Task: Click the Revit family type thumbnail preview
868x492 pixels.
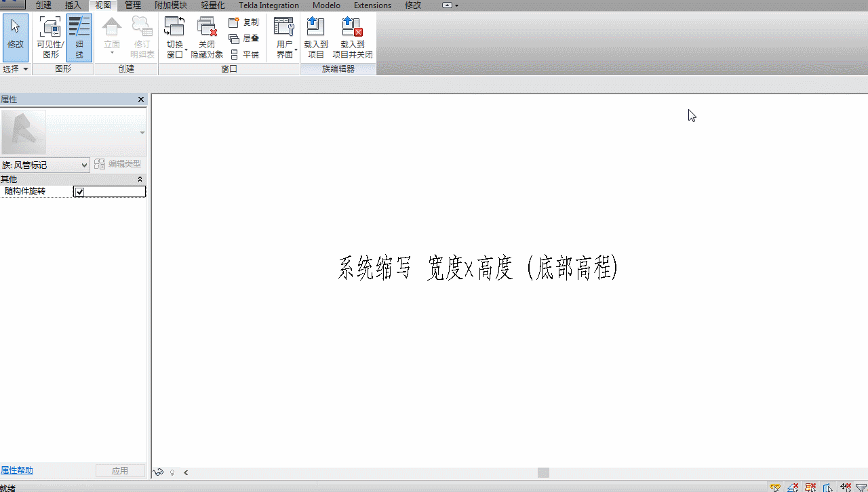Action: tap(23, 132)
